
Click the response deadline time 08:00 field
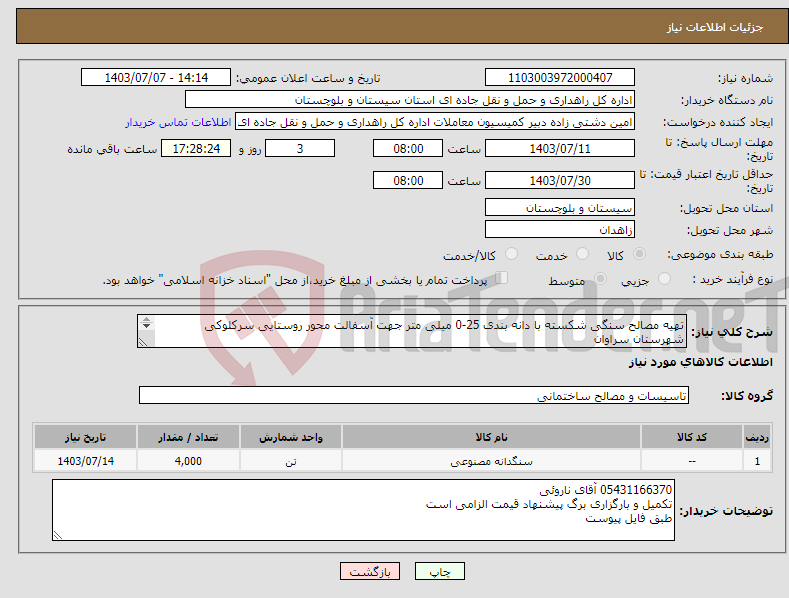(x=408, y=148)
